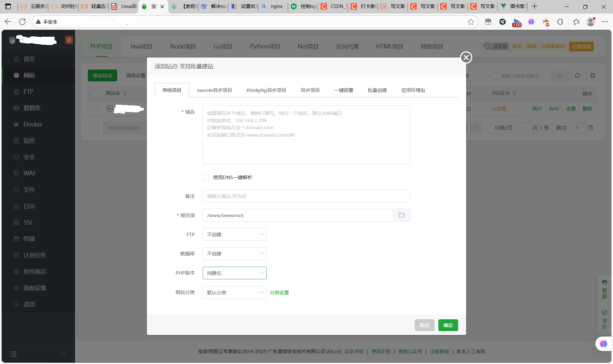This screenshot has height=364, width=613.
Task: Switch to the 批量创建 tab
Action: [377, 90]
